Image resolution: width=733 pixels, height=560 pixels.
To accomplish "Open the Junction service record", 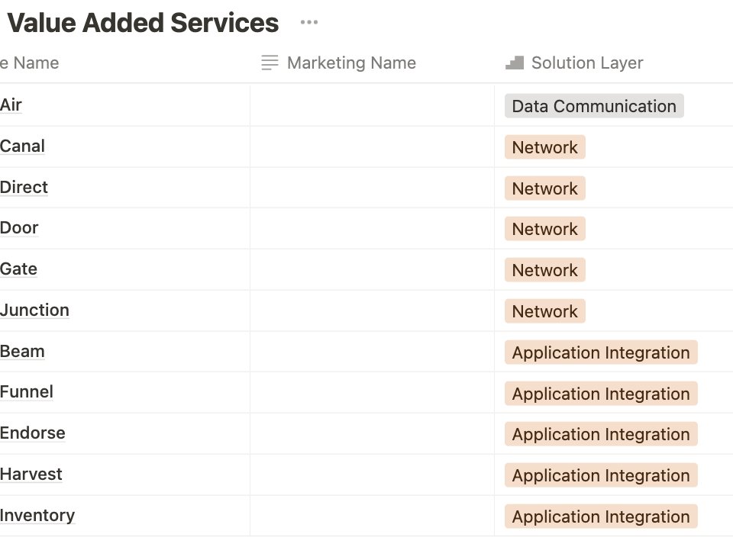I will click(x=35, y=310).
